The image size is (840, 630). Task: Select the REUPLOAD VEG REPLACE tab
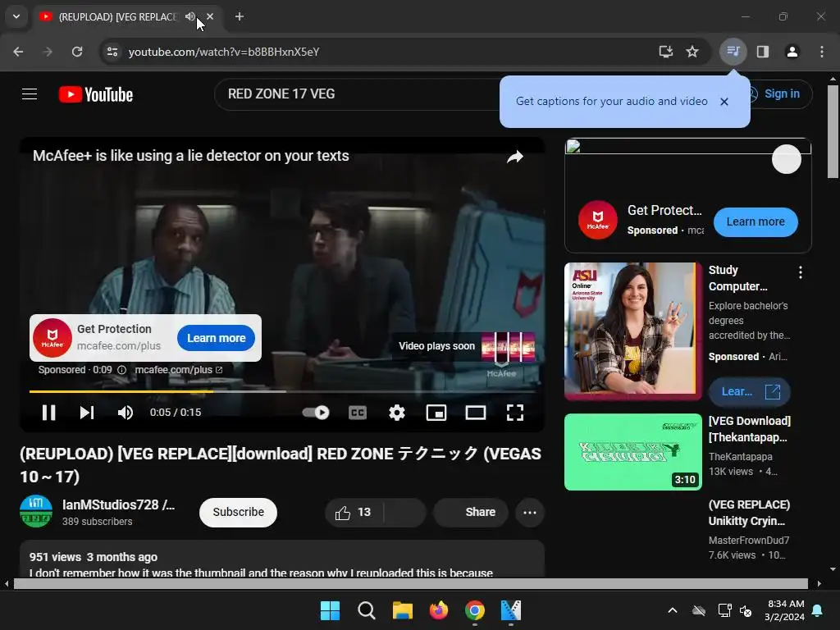click(117, 16)
